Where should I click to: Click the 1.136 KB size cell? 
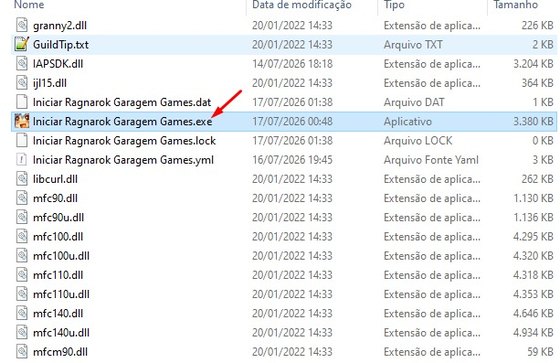pyautogui.click(x=533, y=218)
